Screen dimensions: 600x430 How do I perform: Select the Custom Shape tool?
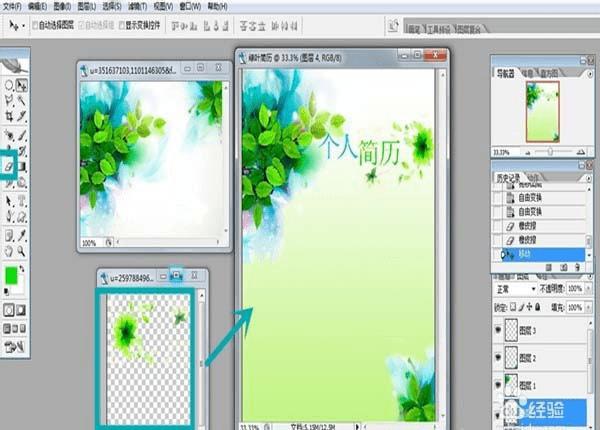tap(22, 217)
